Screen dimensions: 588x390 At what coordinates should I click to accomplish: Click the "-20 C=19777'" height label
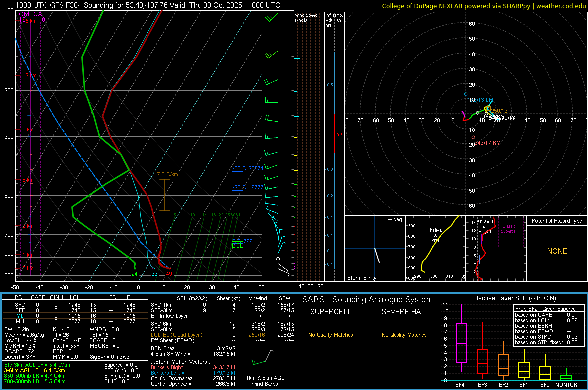[x=248, y=187]
